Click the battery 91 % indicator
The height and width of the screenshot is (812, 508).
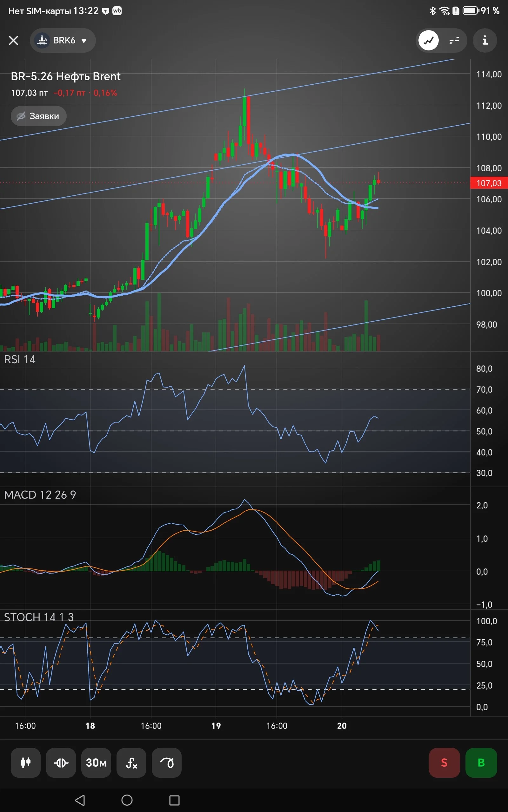[481, 11]
